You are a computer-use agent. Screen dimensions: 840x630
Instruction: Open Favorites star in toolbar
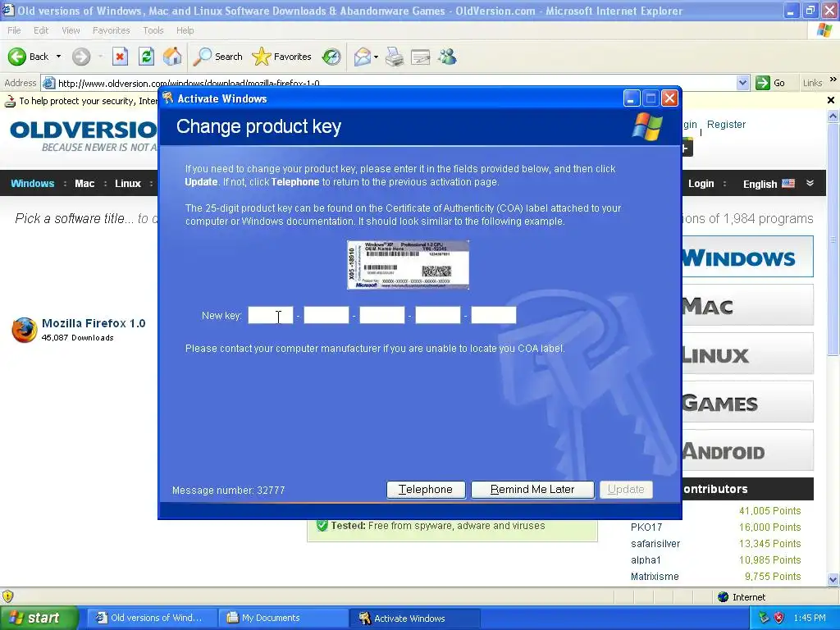pyautogui.click(x=282, y=57)
